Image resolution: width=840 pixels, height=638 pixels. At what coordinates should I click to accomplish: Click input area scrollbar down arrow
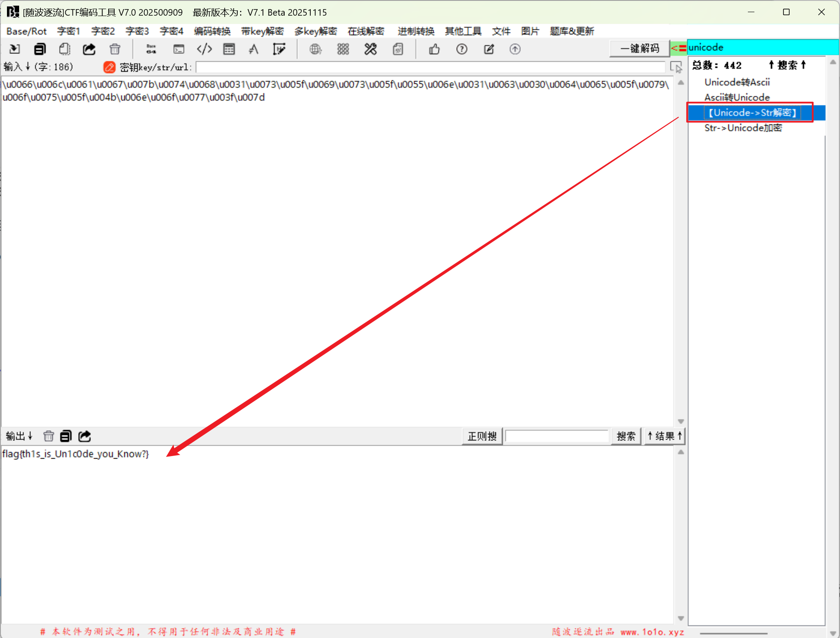[x=681, y=421]
